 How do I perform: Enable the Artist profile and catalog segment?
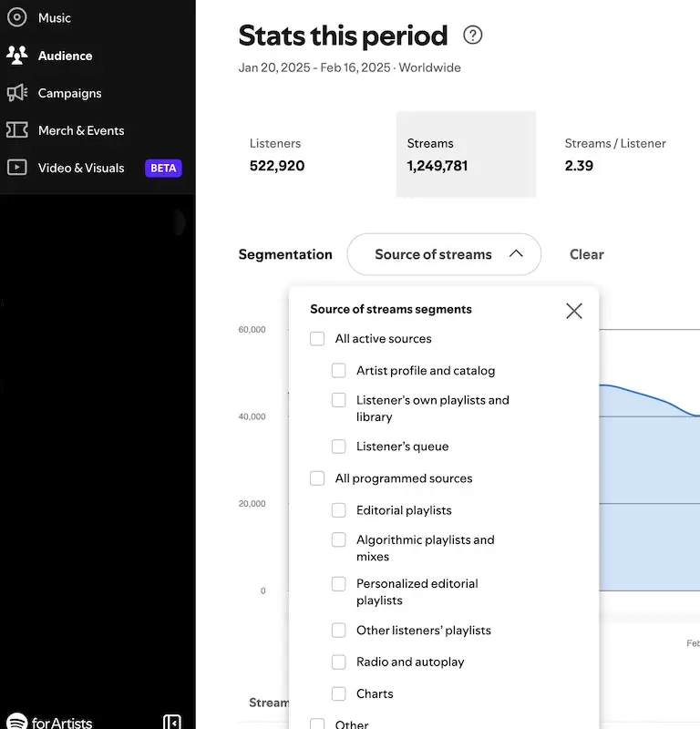338,370
